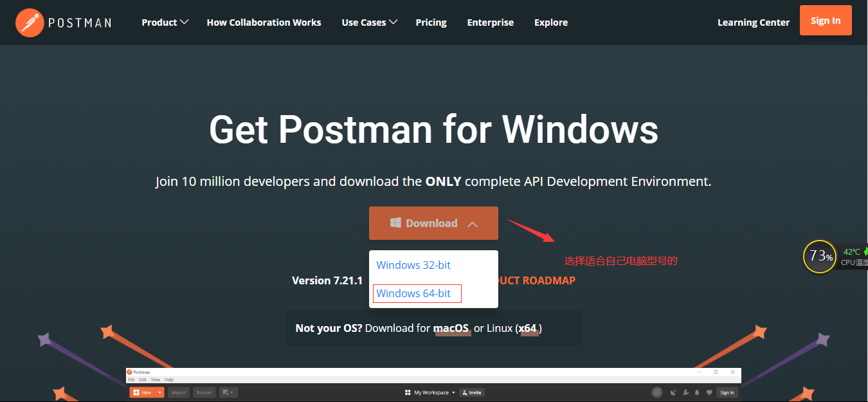Click New button in Postman app preview

141,392
